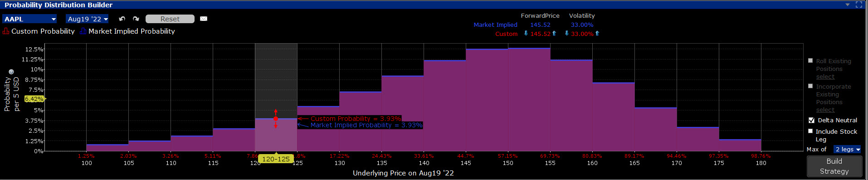This screenshot has height=180, width=868.
Task: Open the Aug19 '22 expiry dropdown
Action: point(88,19)
